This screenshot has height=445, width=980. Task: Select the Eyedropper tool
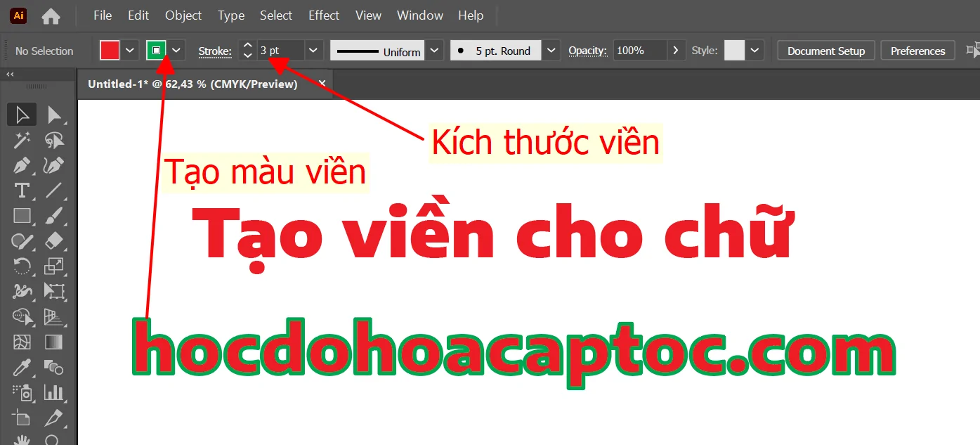(22, 368)
